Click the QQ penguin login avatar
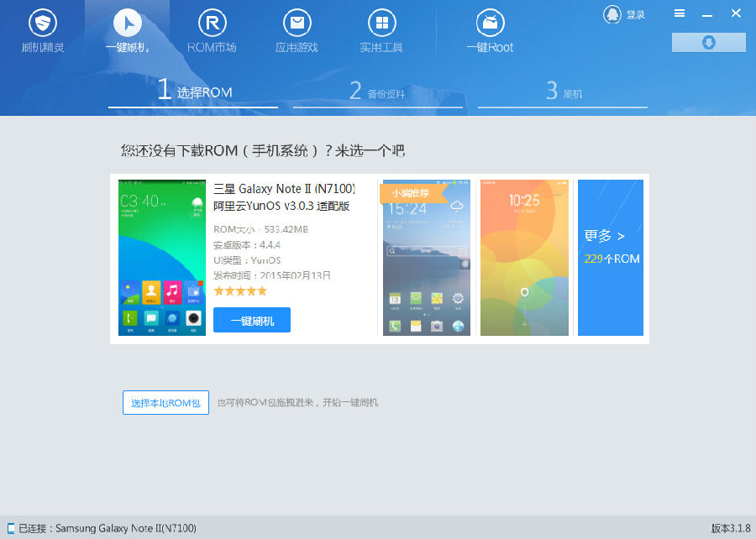 click(612, 14)
